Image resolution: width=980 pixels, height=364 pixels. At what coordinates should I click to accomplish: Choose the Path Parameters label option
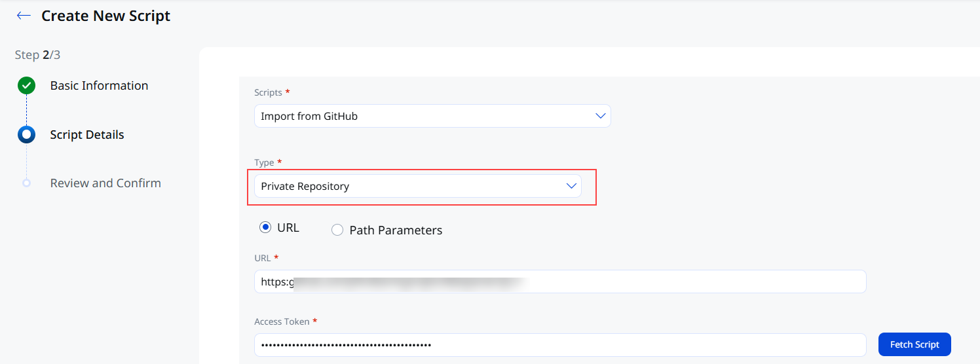[x=396, y=230]
